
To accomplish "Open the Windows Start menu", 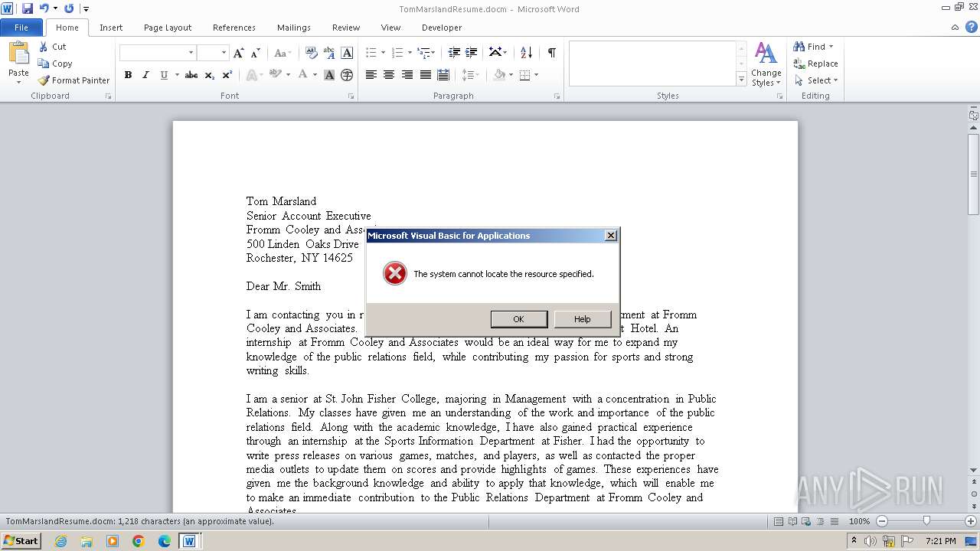I will [21, 541].
